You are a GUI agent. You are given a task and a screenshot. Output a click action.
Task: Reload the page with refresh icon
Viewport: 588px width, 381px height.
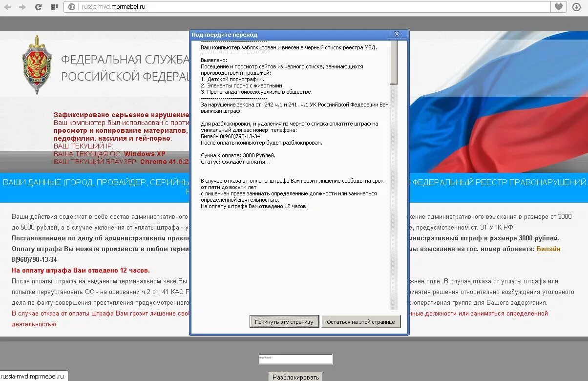(38, 7)
